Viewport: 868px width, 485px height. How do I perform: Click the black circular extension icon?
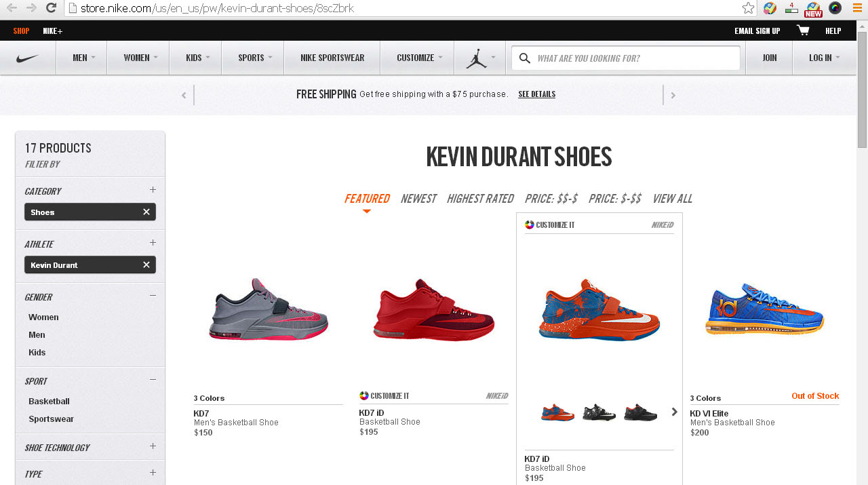point(835,8)
